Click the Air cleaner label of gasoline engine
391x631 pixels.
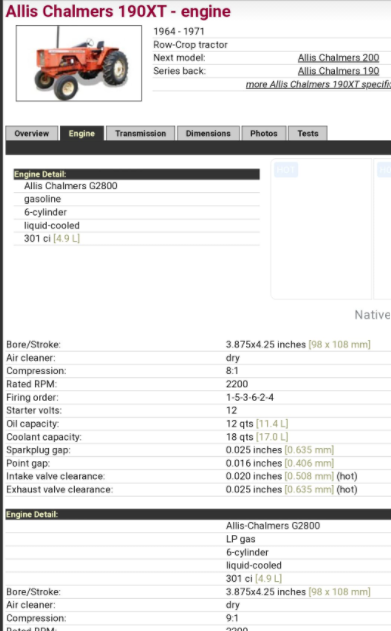(31, 358)
